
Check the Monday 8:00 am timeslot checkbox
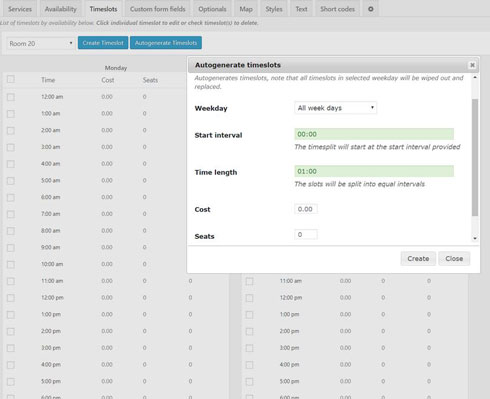click(x=11, y=231)
